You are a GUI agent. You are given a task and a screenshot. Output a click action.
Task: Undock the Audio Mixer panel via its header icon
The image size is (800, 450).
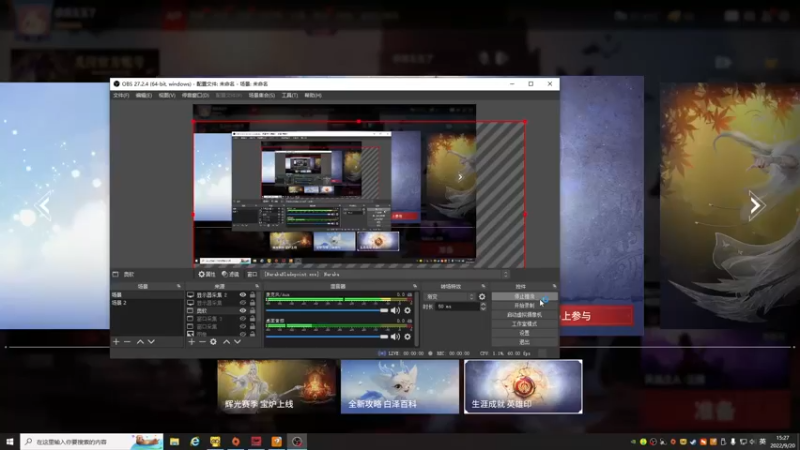pos(415,286)
